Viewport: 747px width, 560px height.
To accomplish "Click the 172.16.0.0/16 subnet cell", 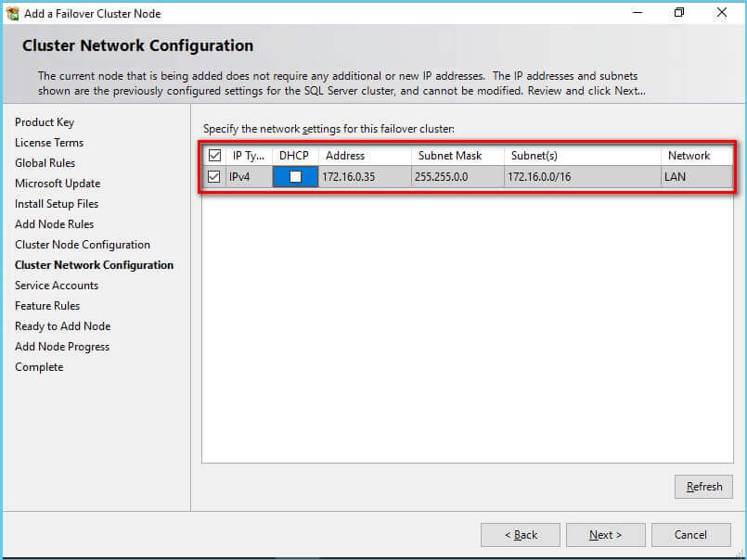I will (x=582, y=177).
